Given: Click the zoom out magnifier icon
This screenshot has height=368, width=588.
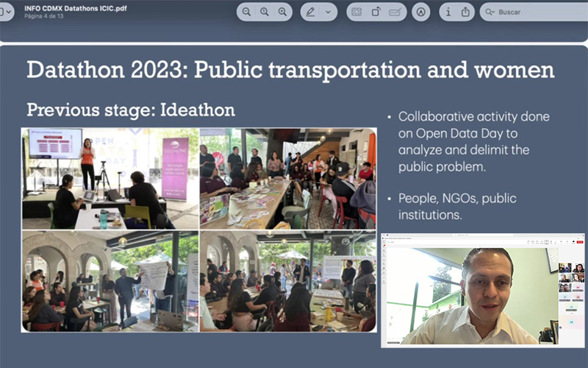Looking at the screenshot, I should click(246, 12).
